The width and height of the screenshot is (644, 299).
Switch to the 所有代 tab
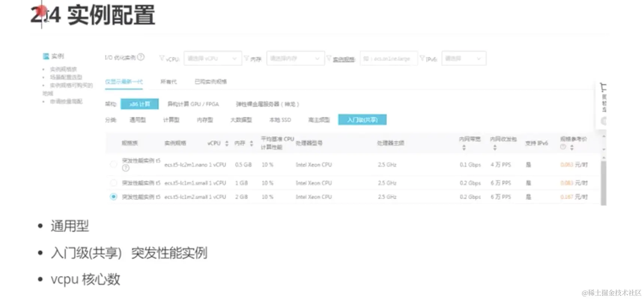tap(168, 82)
